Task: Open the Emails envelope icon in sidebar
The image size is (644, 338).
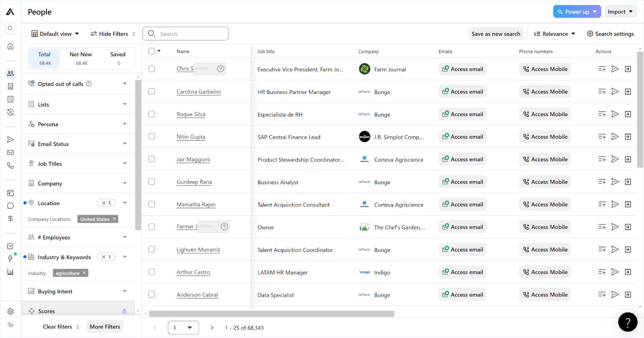Action: click(x=10, y=152)
